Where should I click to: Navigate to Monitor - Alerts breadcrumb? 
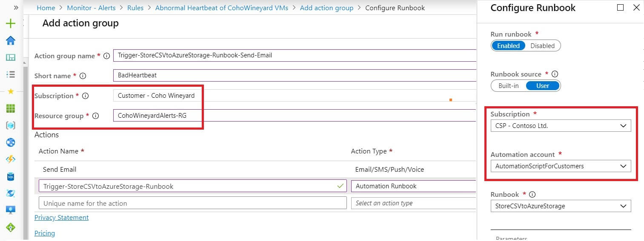point(91,8)
